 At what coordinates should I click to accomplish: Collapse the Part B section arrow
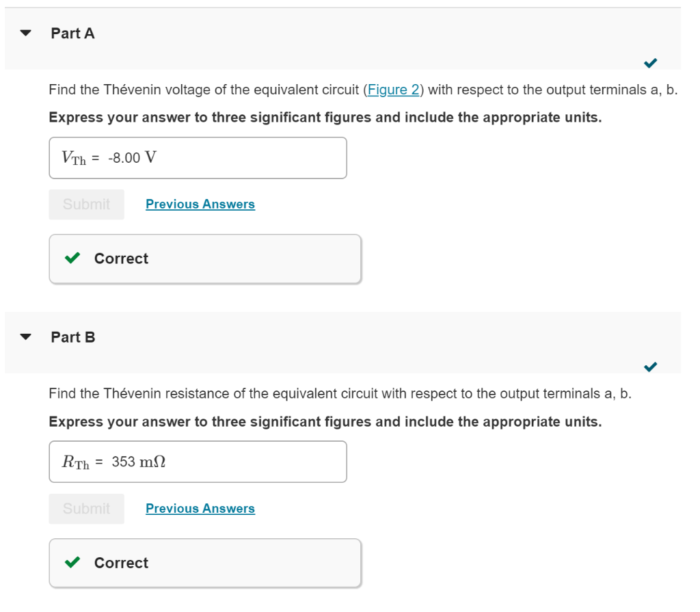26,336
